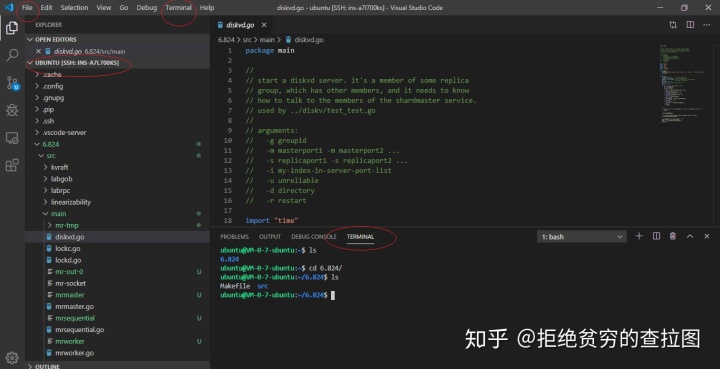Select terminal dropdown '1: bash'
Image resolution: width=720 pixels, height=369 pixels.
click(581, 237)
